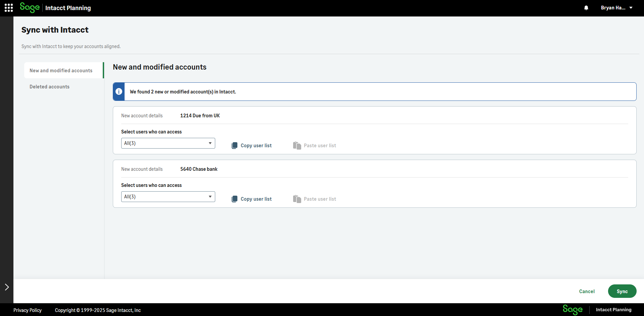Click the 5640 Chase bank account name
644x316 pixels.
[x=199, y=169]
